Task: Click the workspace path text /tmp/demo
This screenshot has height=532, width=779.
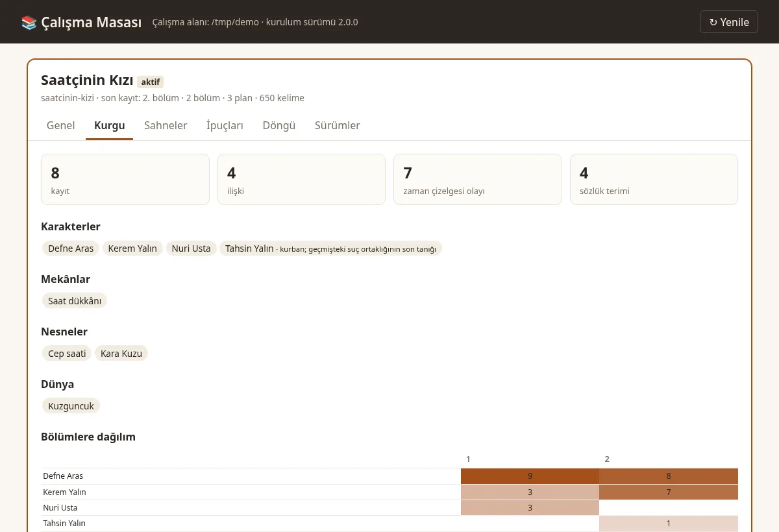Action: (x=236, y=22)
